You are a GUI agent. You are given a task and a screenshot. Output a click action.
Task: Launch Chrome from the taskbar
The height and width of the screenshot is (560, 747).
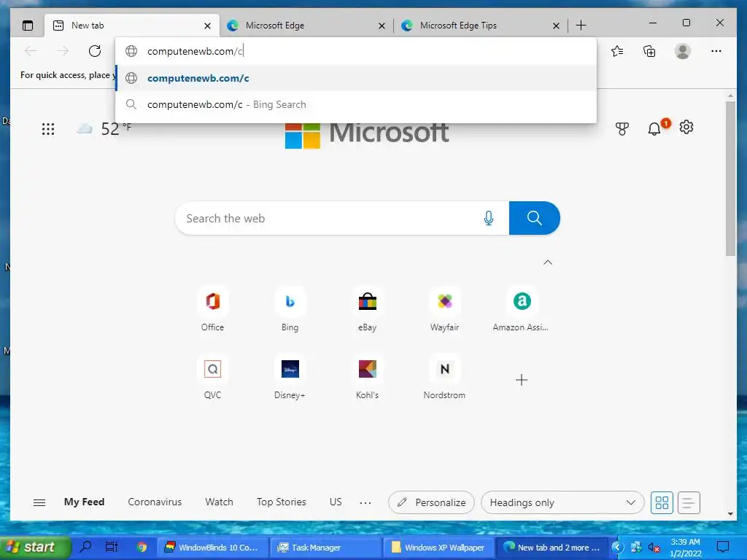pos(142,547)
